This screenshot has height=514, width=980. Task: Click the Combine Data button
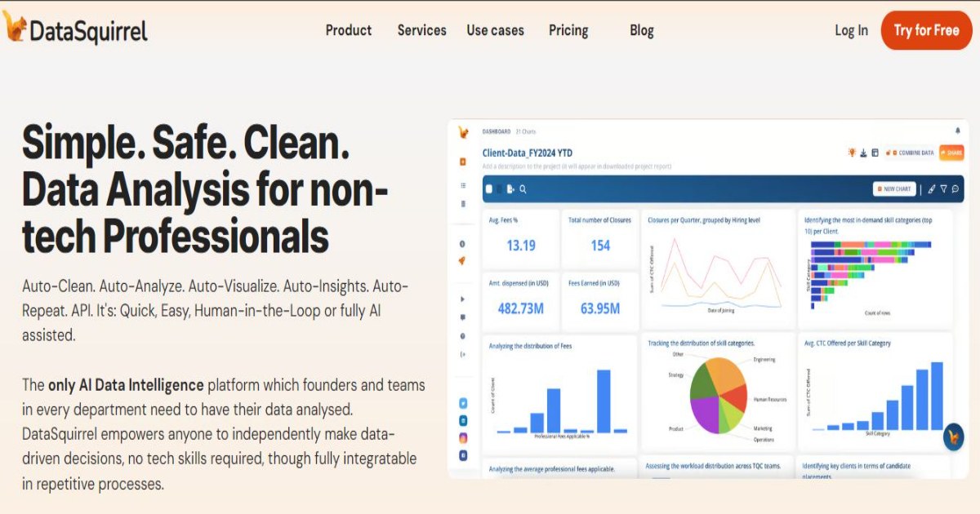click(x=910, y=153)
